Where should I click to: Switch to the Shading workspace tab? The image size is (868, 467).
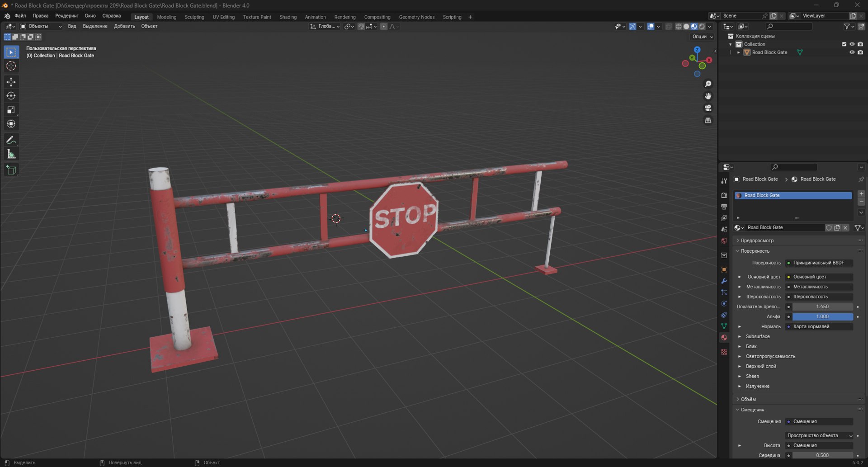288,17
